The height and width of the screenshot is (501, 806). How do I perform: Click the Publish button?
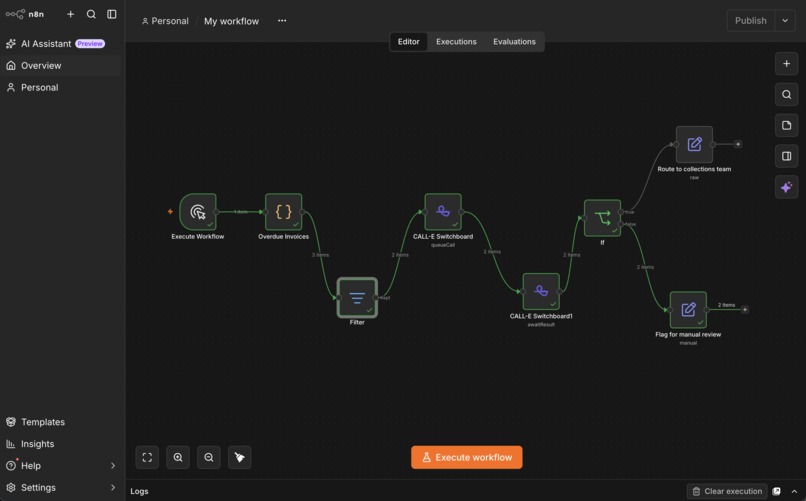[x=750, y=21]
